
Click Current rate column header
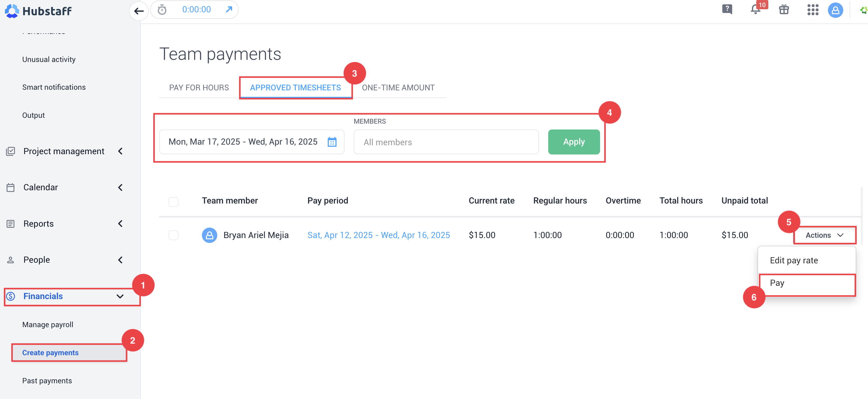click(x=491, y=201)
